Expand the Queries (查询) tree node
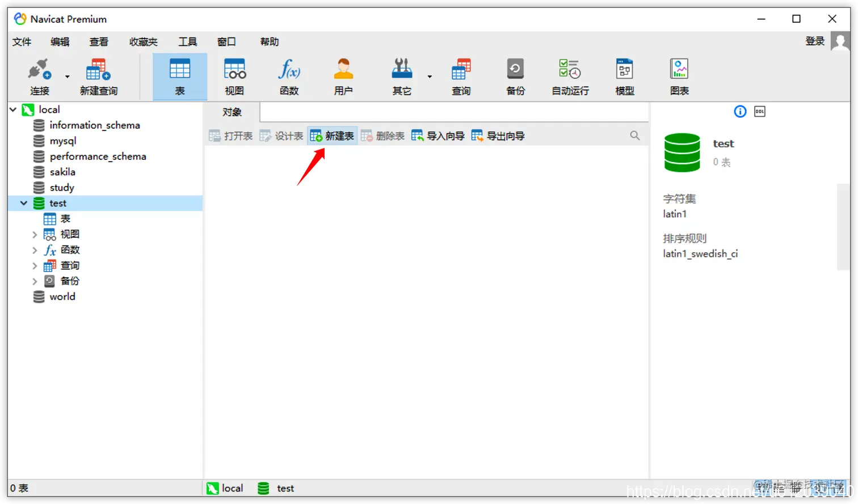Viewport: 858px width, 504px height. point(35,265)
